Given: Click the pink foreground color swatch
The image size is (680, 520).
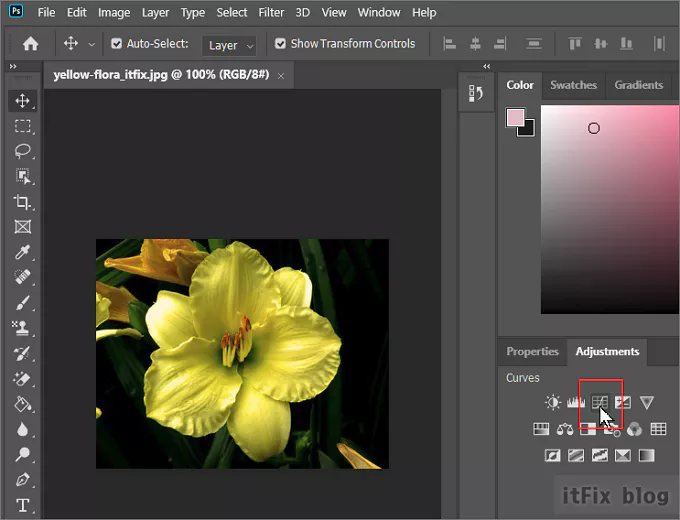Looking at the screenshot, I should [516, 119].
